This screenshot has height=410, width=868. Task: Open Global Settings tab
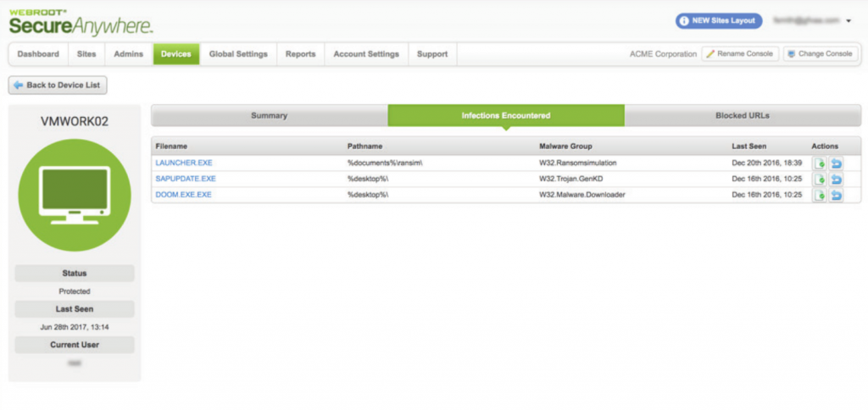pos(238,54)
